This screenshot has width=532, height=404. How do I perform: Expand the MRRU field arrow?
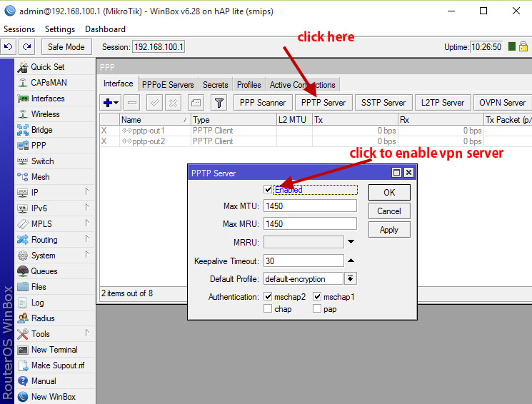tap(351, 242)
